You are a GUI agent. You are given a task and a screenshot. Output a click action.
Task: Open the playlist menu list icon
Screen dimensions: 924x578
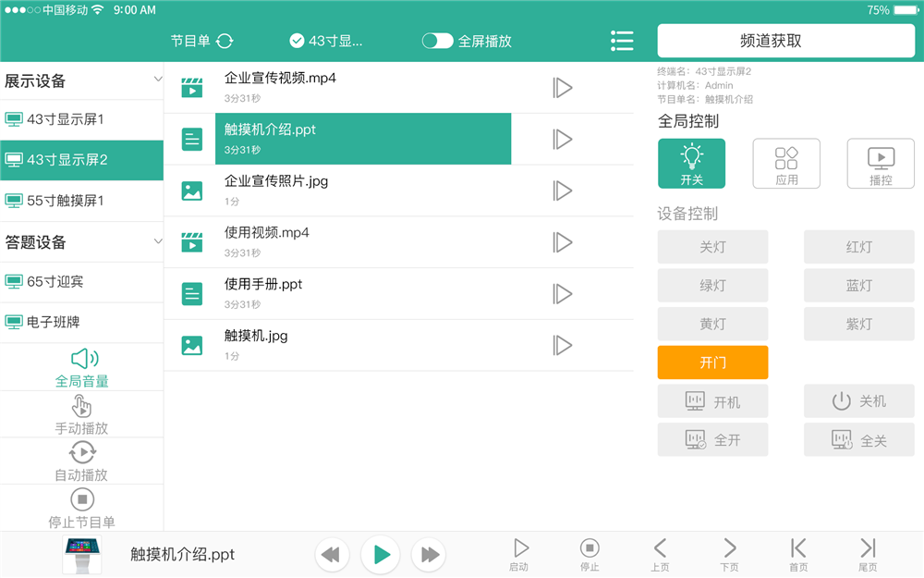click(x=622, y=41)
